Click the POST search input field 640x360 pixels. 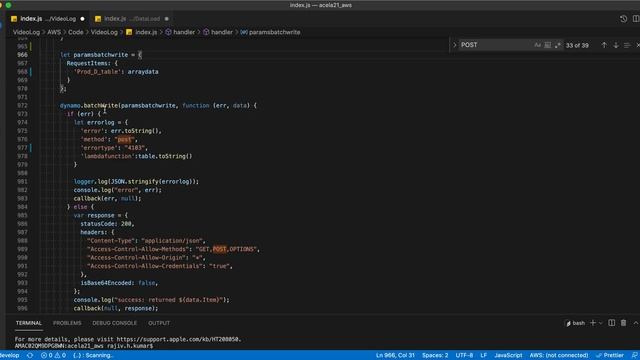click(496, 45)
